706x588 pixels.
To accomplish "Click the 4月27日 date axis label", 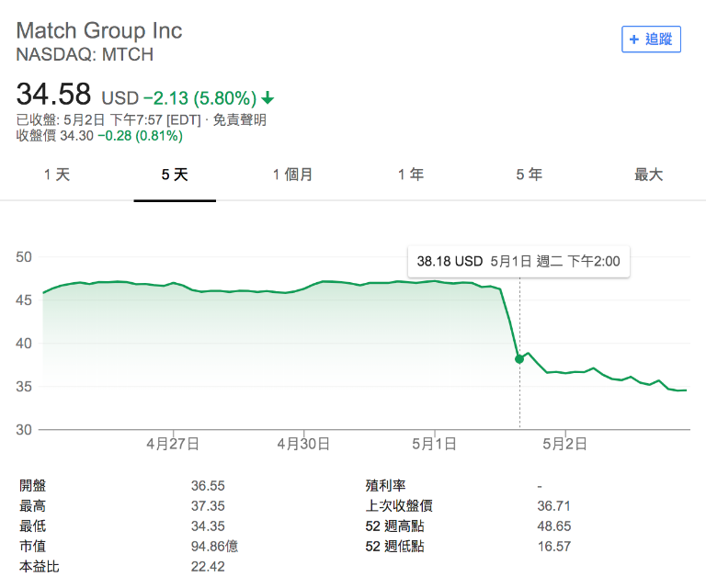I will click(173, 444).
